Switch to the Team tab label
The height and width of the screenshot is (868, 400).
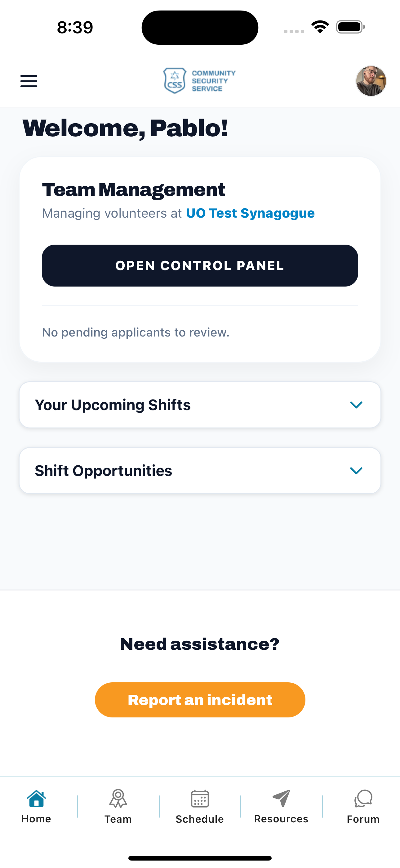point(118,819)
